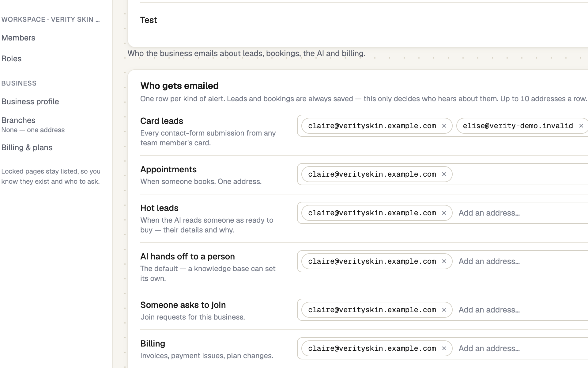Remove claire's address from Someone asks to join
This screenshot has height=368, width=588.
point(444,310)
